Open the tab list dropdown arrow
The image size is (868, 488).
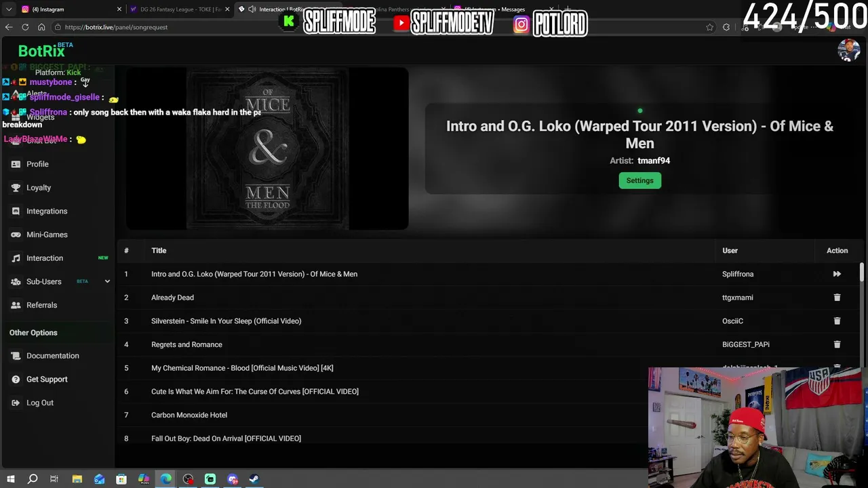[x=9, y=9]
